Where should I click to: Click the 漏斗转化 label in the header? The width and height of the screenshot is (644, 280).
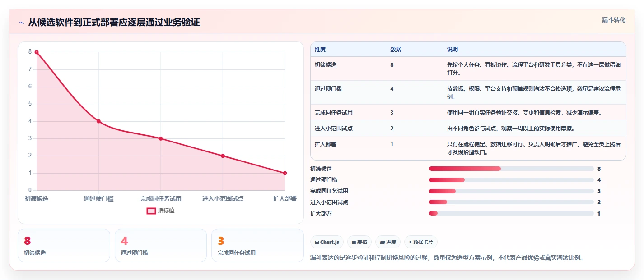point(614,20)
